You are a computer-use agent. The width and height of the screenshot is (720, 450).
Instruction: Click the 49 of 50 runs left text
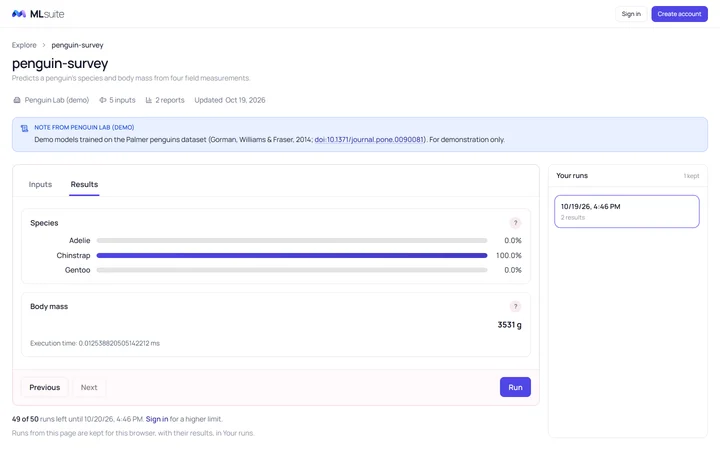coord(78,419)
